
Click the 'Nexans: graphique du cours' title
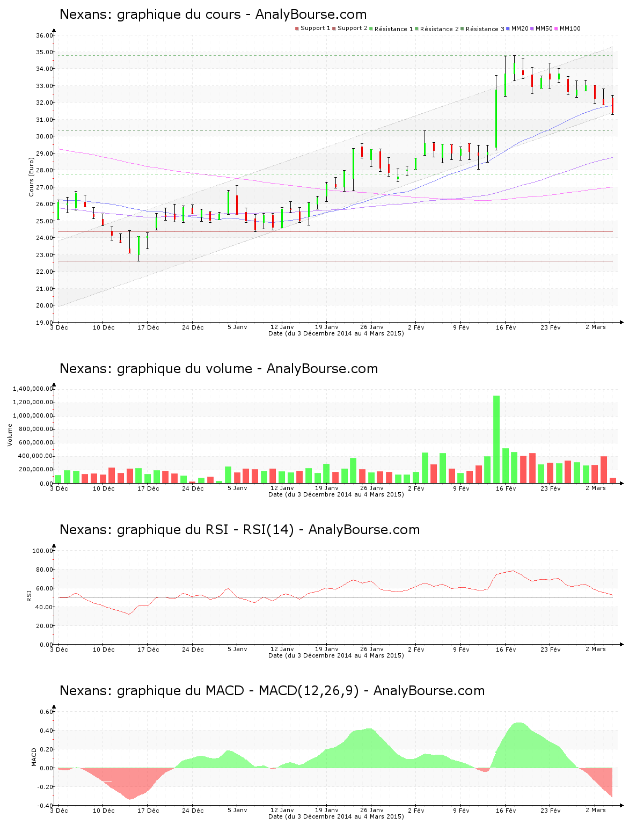click(213, 14)
